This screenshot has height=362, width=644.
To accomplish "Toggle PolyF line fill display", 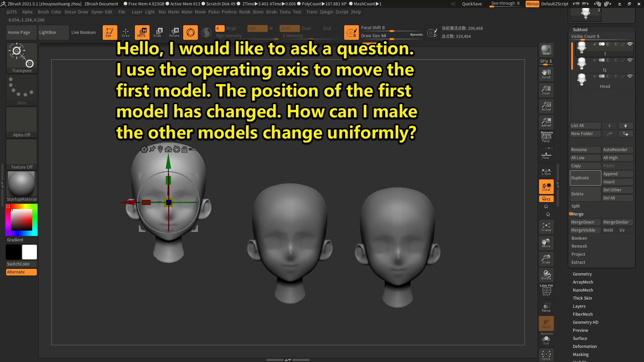I will tap(546, 291).
